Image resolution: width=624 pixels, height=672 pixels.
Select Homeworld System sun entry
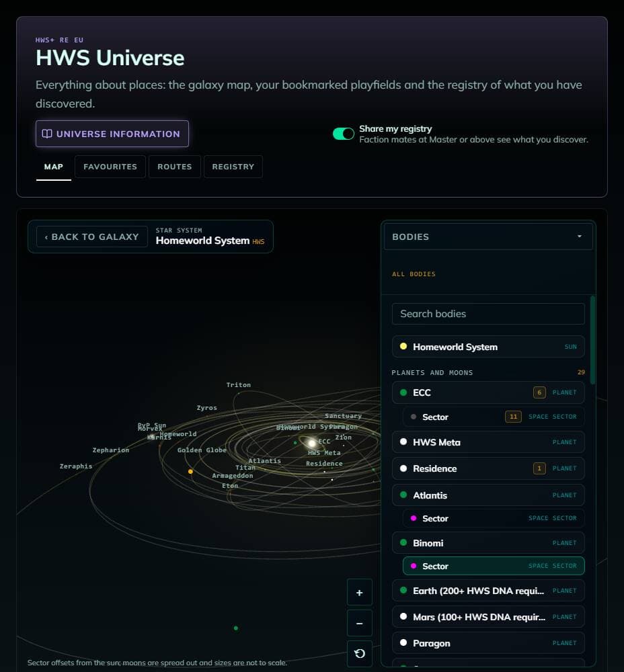click(488, 347)
